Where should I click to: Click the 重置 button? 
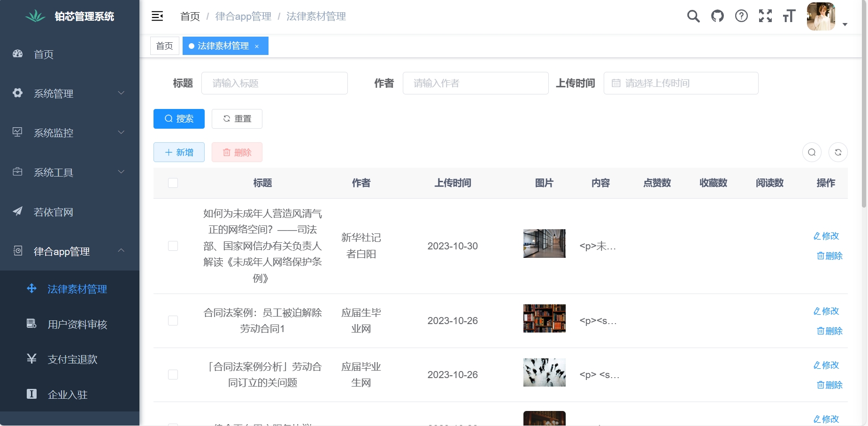pos(237,119)
